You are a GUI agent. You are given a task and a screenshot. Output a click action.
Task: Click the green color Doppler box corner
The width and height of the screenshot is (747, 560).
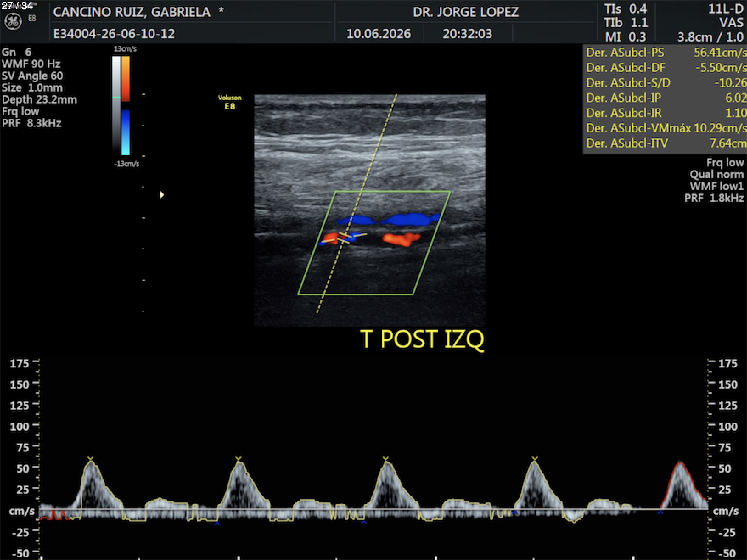click(335, 192)
